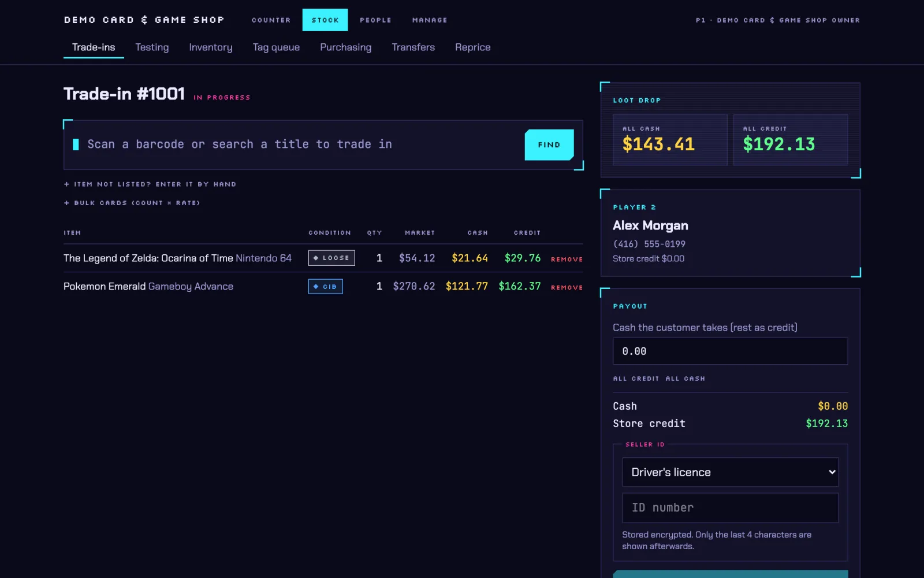The width and height of the screenshot is (924, 578).
Task: Open the Inventory tab
Action: click(x=211, y=47)
